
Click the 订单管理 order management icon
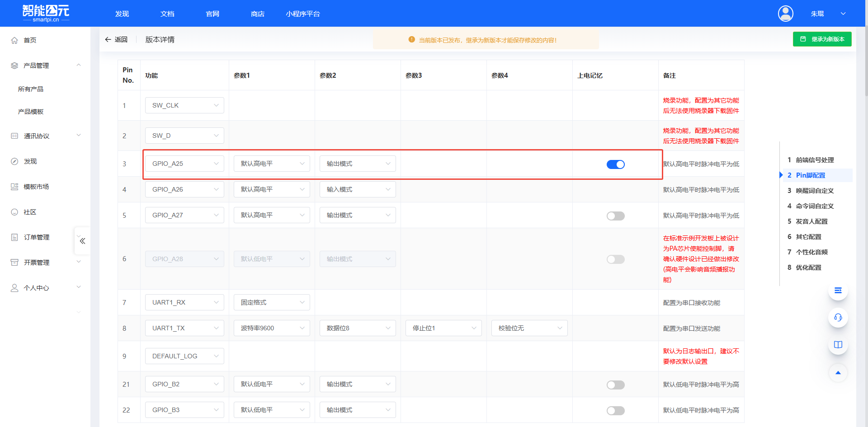[14, 237]
